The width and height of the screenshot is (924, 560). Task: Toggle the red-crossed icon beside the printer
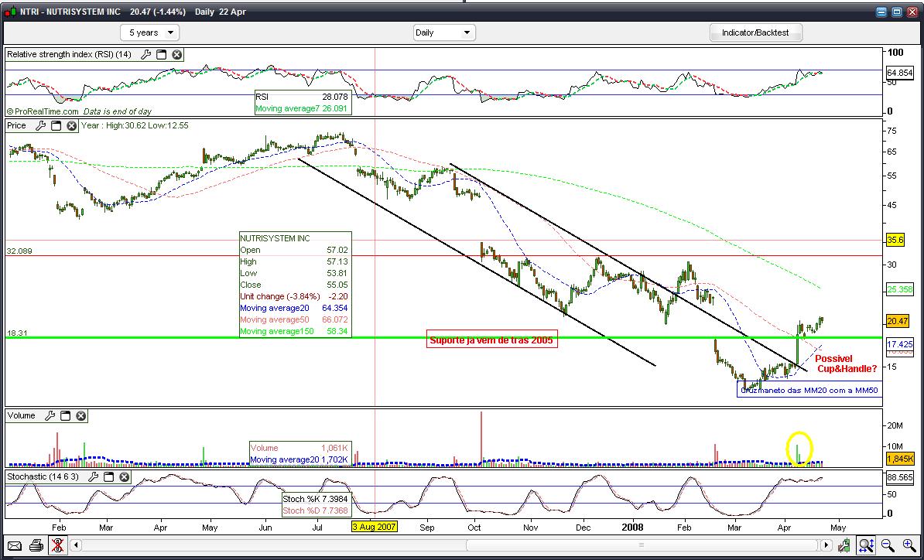58,545
